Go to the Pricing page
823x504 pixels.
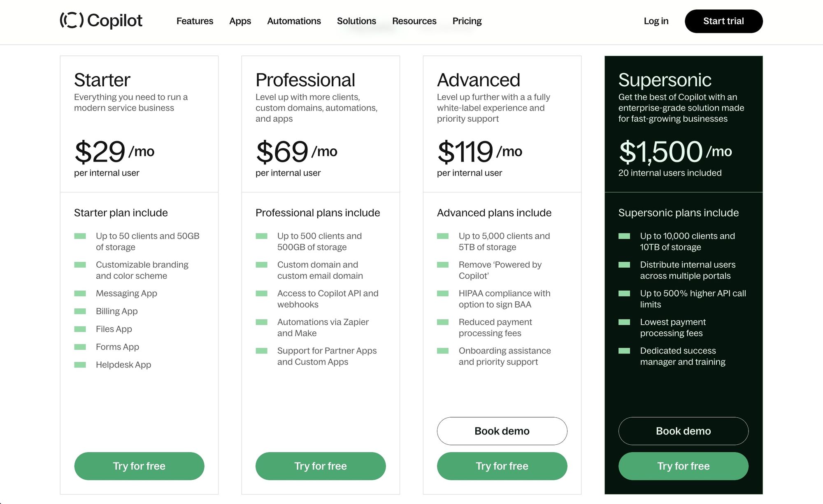tap(467, 21)
